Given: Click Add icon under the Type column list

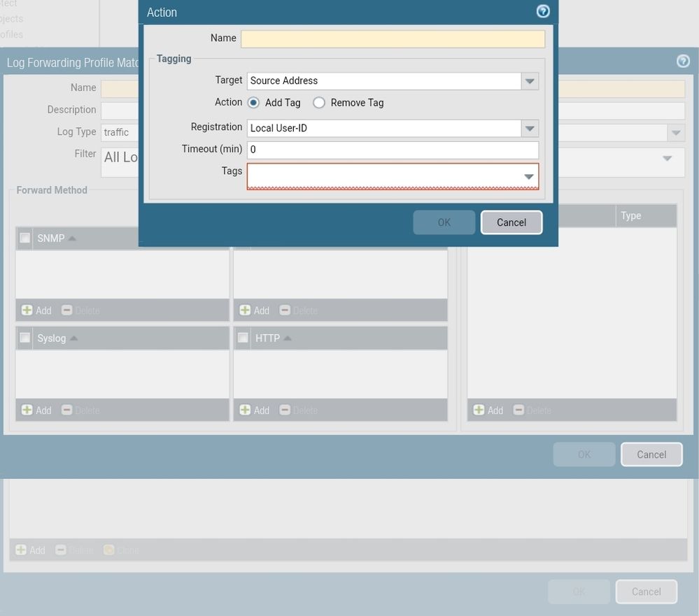Looking at the screenshot, I should [x=479, y=410].
